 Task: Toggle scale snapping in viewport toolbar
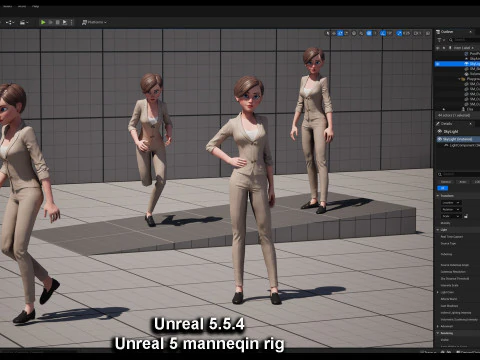(x=399, y=33)
